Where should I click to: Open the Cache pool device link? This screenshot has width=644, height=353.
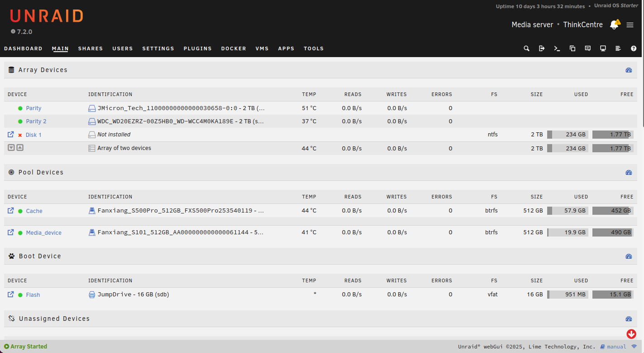click(x=34, y=211)
